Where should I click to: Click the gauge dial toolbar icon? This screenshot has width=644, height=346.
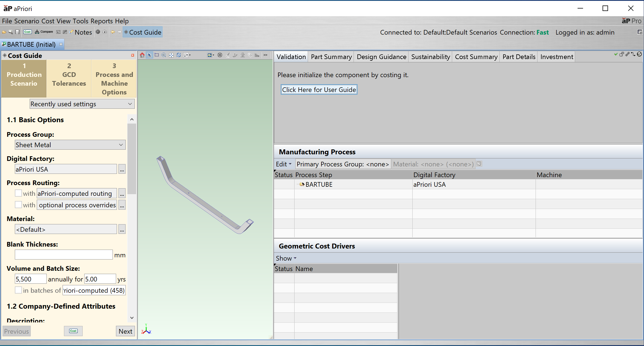click(105, 32)
